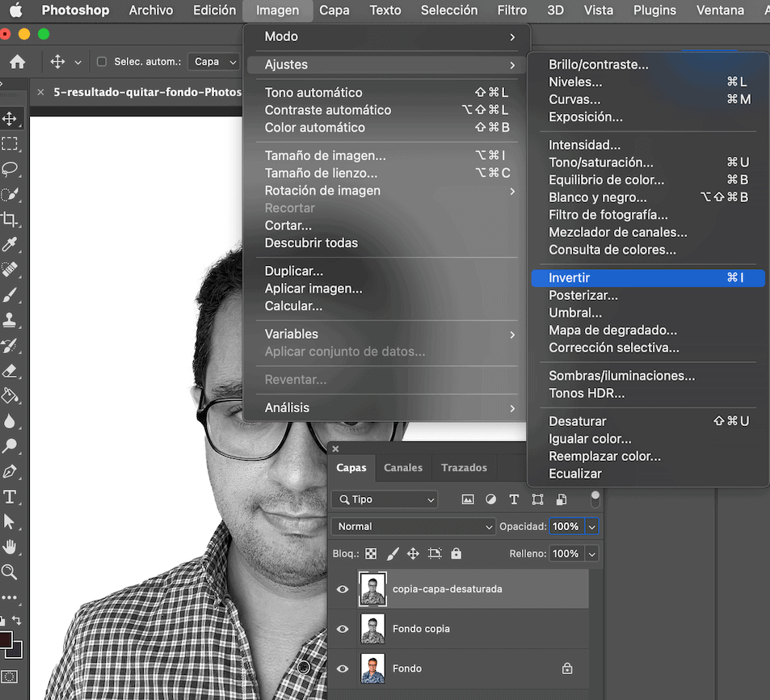Expand the Variables submenu
Screen dimensions: 770x700
[x=387, y=334]
